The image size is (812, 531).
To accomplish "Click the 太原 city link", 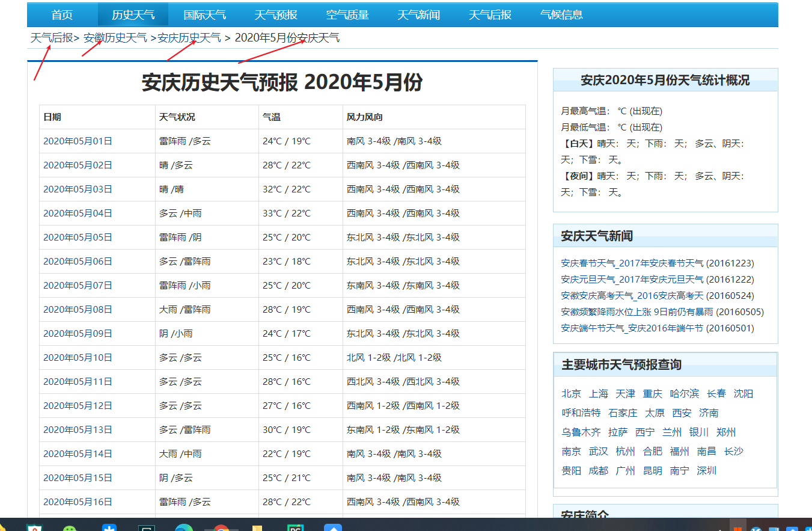I will [655, 413].
